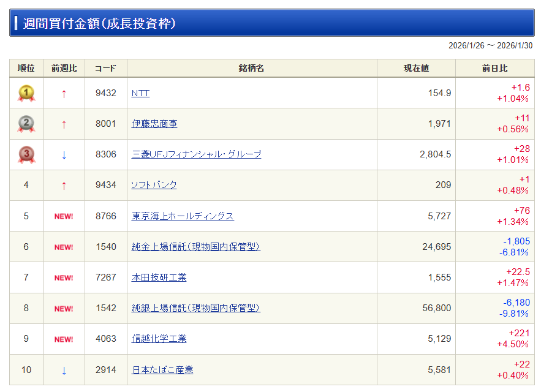Click the silver rank 2 medal icon
This screenshot has width=541, height=392.
(x=26, y=124)
